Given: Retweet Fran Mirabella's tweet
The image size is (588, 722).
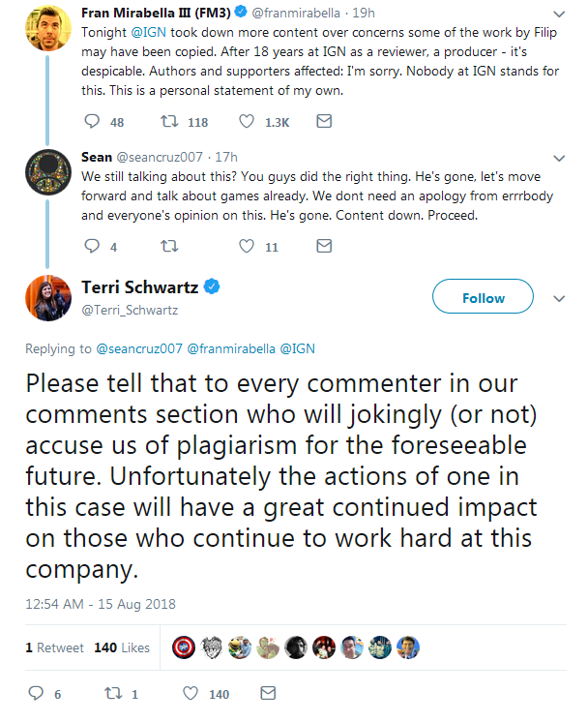Looking at the screenshot, I should (169, 121).
